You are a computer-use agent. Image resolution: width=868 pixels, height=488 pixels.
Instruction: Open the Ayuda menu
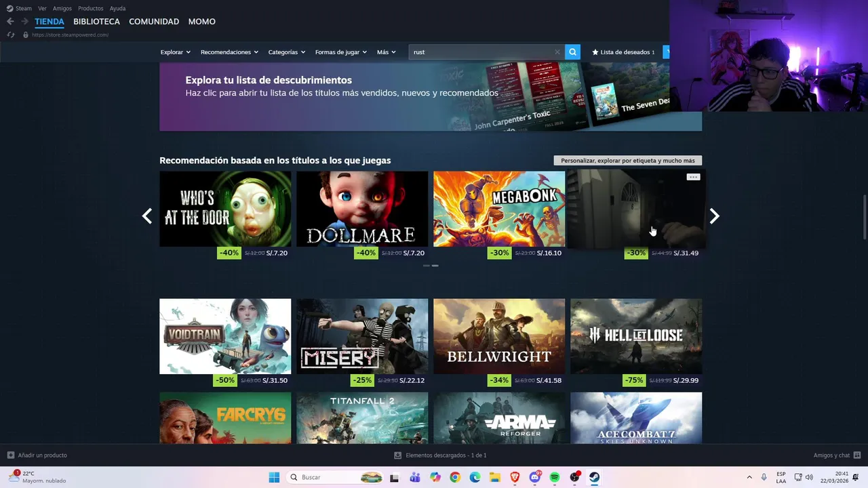coord(117,8)
